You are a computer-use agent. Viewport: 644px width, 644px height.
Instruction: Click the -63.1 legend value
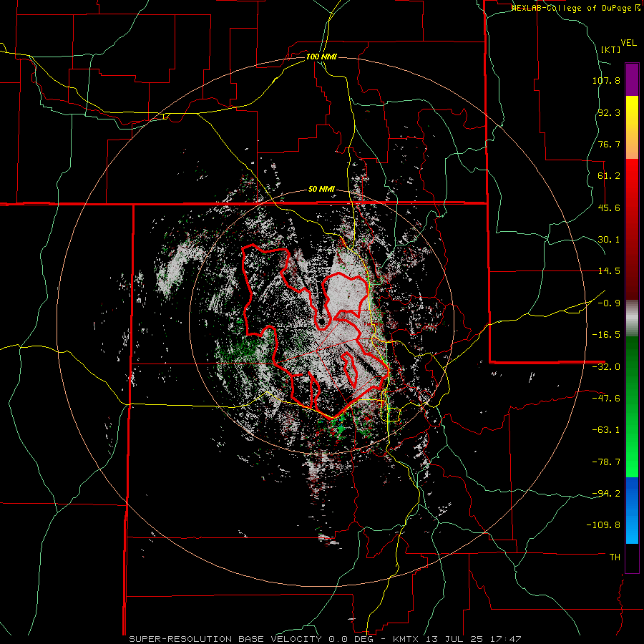click(x=606, y=430)
